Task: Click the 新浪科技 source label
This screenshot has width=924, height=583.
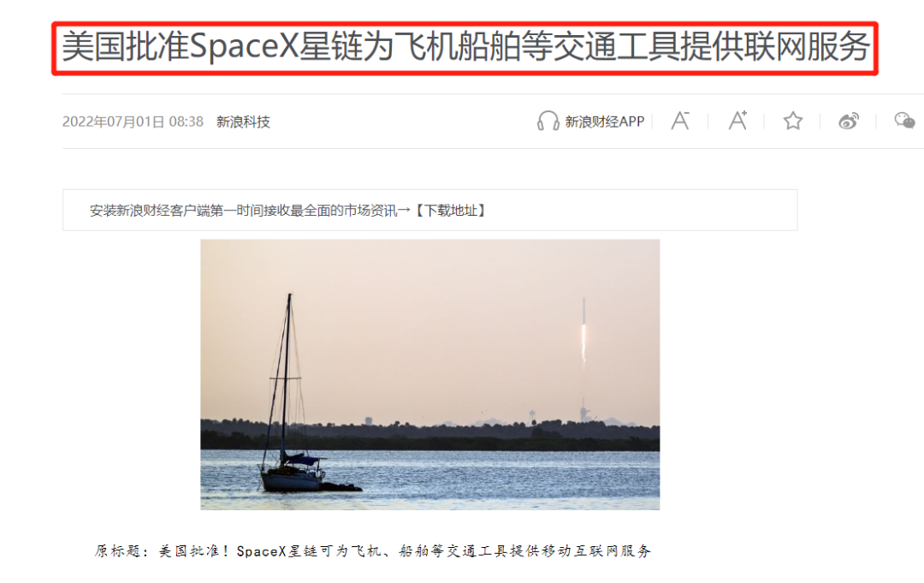Action: coord(243,122)
